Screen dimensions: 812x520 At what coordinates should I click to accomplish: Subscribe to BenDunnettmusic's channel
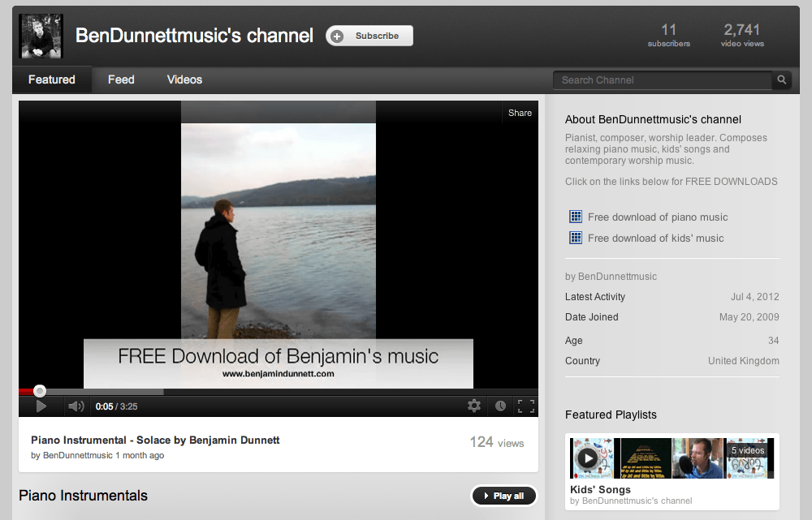tap(369, 36)
